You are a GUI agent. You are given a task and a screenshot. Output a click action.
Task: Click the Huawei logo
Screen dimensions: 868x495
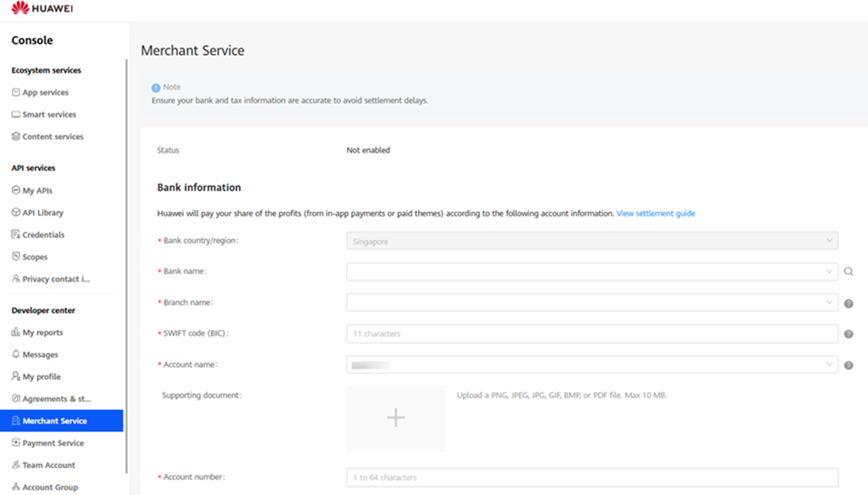coord(42,7)
